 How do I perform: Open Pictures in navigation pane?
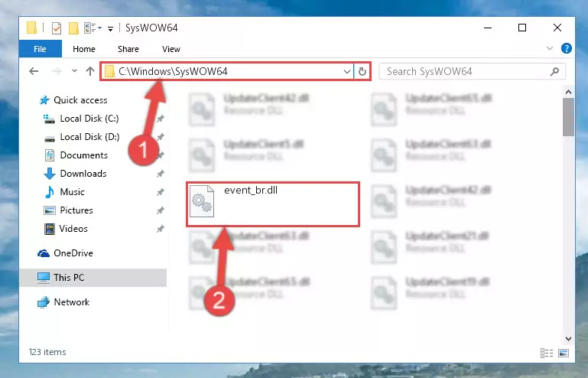click(x=76, y=210)
